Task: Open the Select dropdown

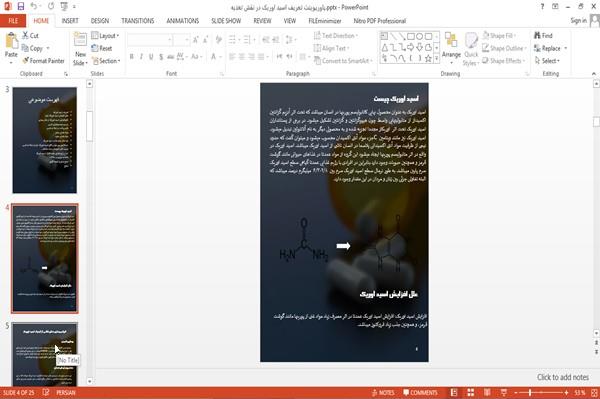Action: pyautogui.click(x=548, y=61)
